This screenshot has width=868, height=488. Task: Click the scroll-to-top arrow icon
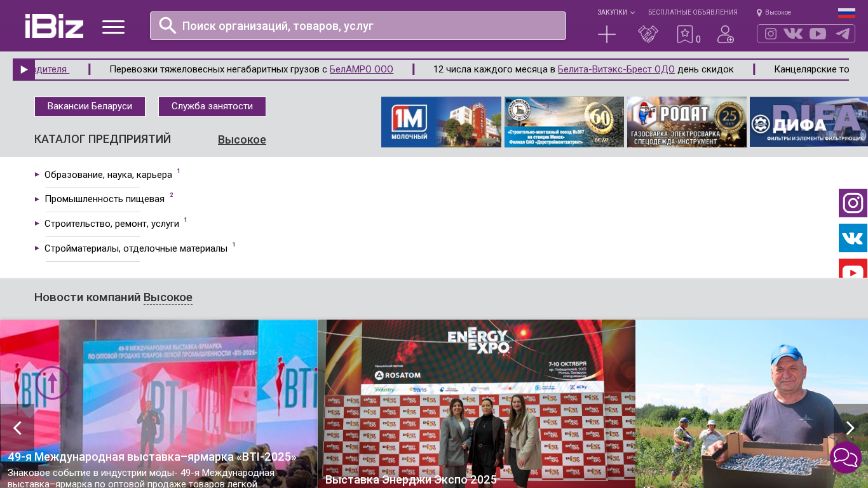point(52,383)
